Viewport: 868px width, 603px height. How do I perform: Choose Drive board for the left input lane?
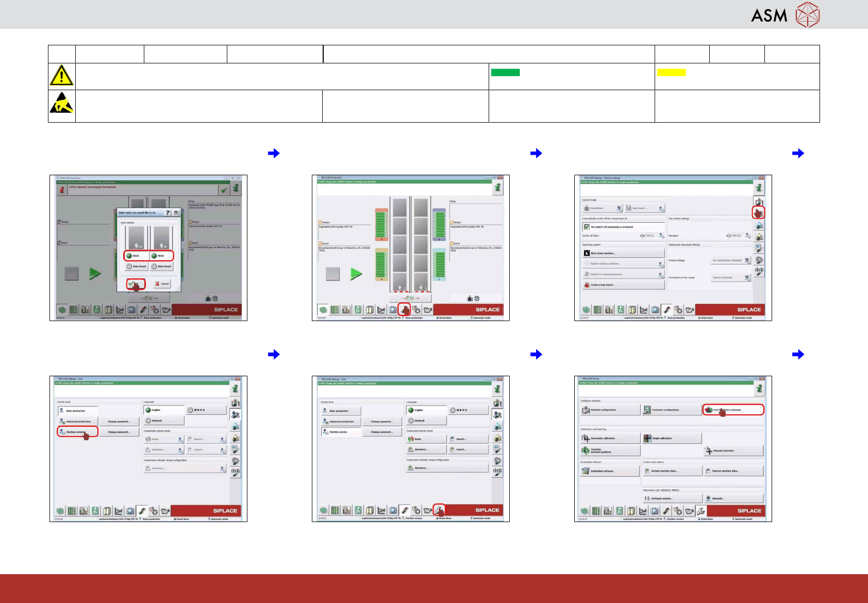pyautogui.click(x=136, y=266)
